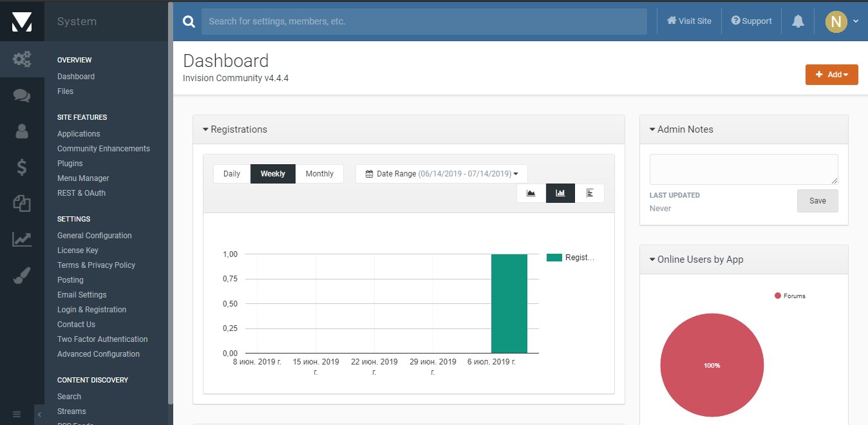Open Posting settings
Viewport: 868px width, 425px height.
point(70,280)
